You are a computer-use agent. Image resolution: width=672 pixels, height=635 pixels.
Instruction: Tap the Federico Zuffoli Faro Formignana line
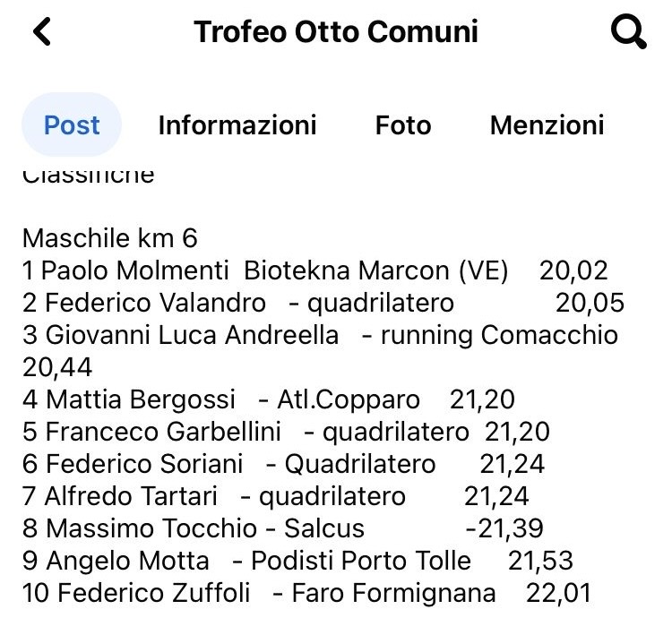(x=306, y=593)
